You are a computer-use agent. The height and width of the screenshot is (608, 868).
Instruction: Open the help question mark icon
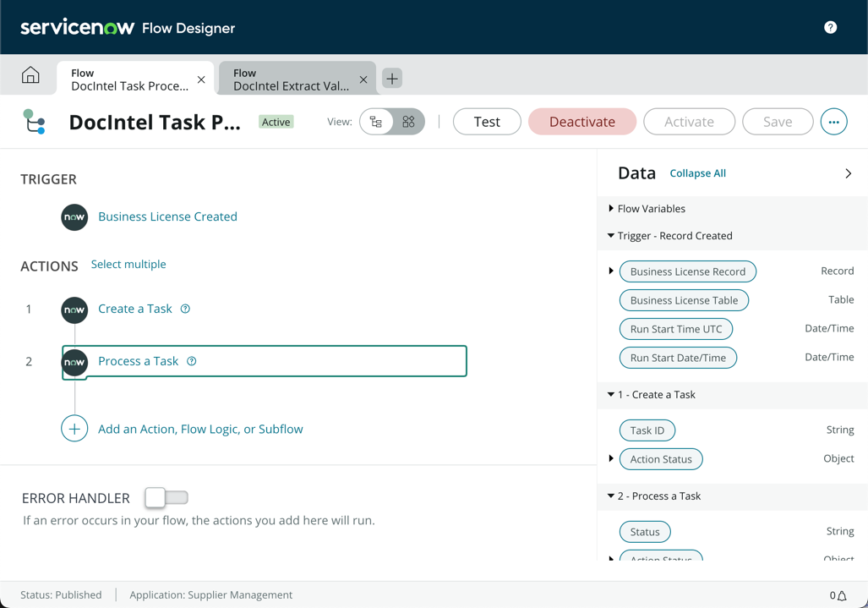[830, 27]
